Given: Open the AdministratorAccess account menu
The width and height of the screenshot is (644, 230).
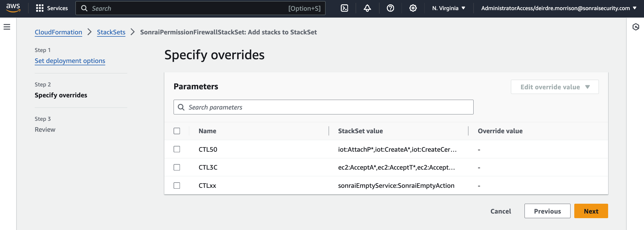Looking at the screenshot, I should 559,8.
